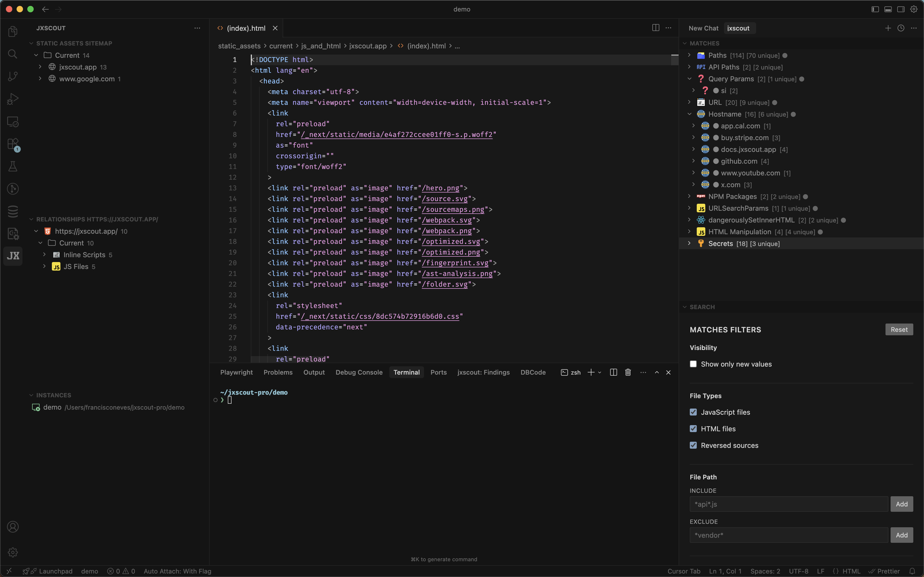The image size is (924, 577).
Task: Select the JX jxscout activity bar icon
Action: tap(13, 256)
